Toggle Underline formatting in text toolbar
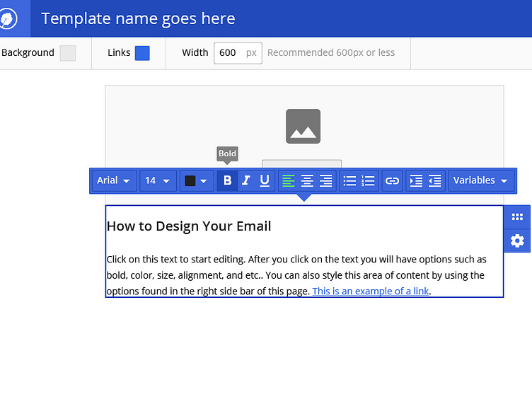 coord(265,181)
